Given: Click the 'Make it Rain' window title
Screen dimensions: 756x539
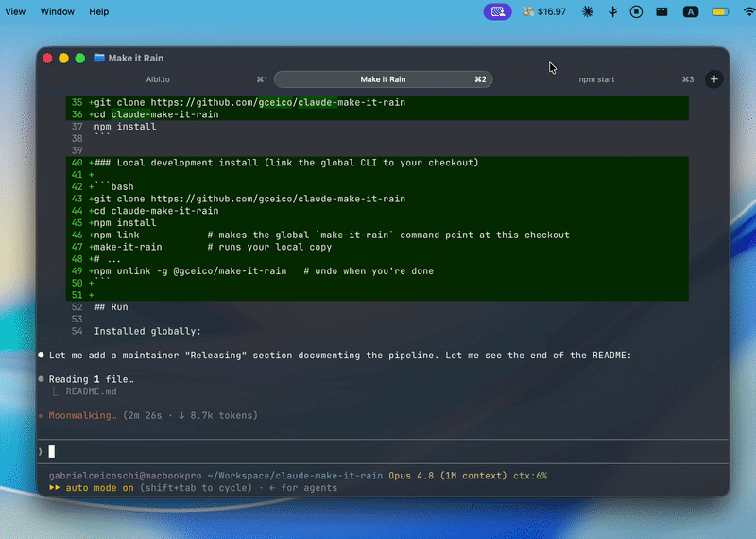Looking at the screenshot, I should point(135,58).
